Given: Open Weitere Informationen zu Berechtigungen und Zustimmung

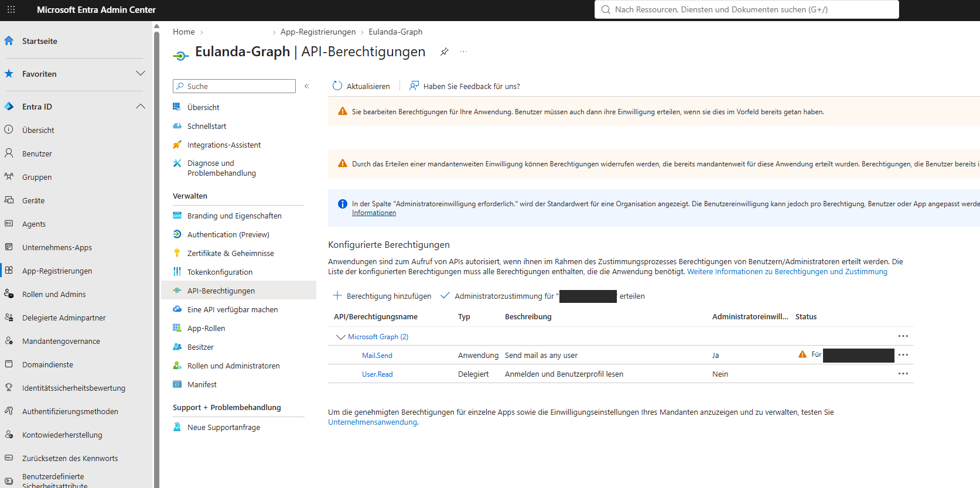Looking at the screenshot, I should [x=787, y=272].
